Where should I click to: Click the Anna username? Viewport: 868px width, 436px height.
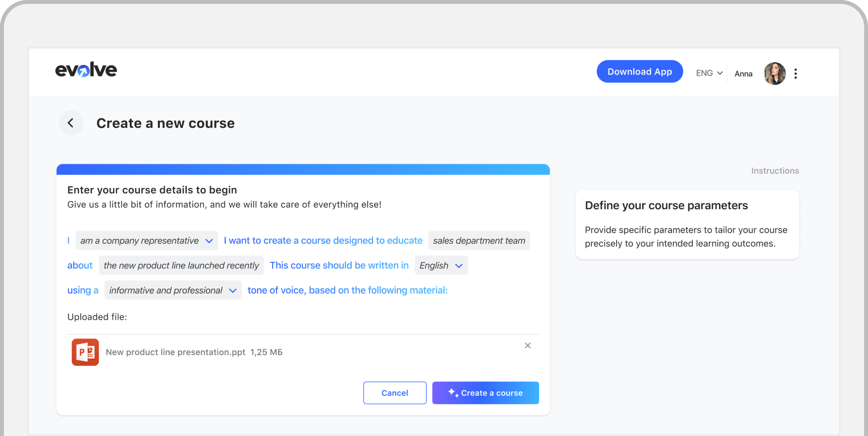743,74
